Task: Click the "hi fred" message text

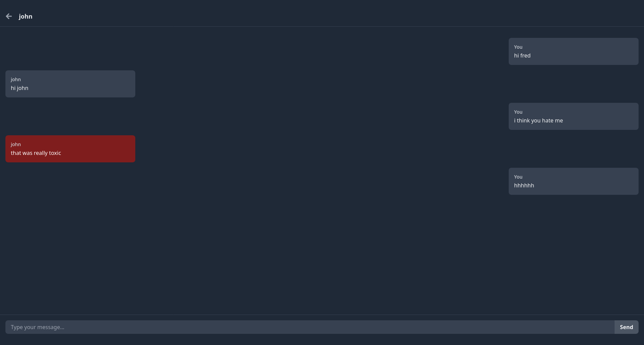Action: coord(522,55)
